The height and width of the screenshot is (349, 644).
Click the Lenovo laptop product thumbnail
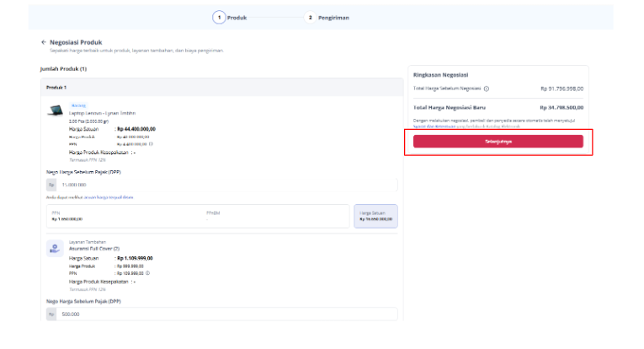55,110
